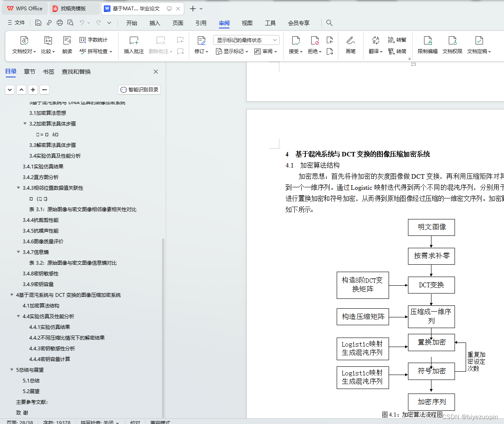Collapse chapter 4 基于混沌系统与 DCT node
This screenshot has width=504, height=424.
point(12,295)
